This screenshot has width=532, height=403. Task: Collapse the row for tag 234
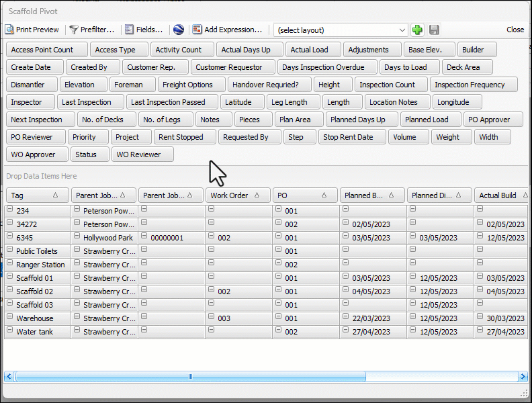pos(9,210)
